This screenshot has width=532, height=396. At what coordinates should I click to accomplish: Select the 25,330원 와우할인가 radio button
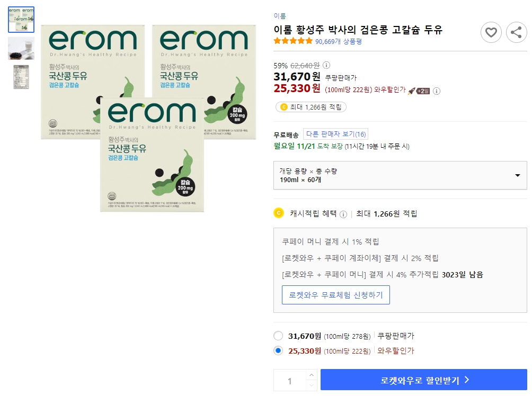(278, 351)
